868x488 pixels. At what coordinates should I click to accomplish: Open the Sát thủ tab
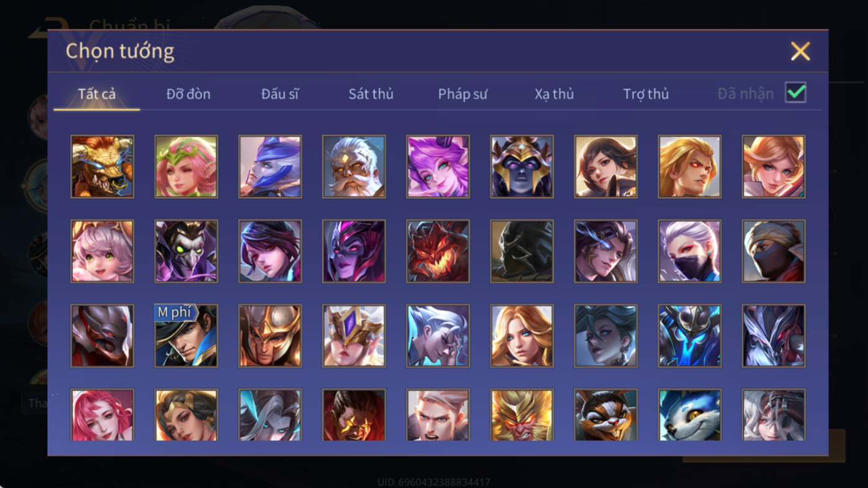tap(371, 94)
